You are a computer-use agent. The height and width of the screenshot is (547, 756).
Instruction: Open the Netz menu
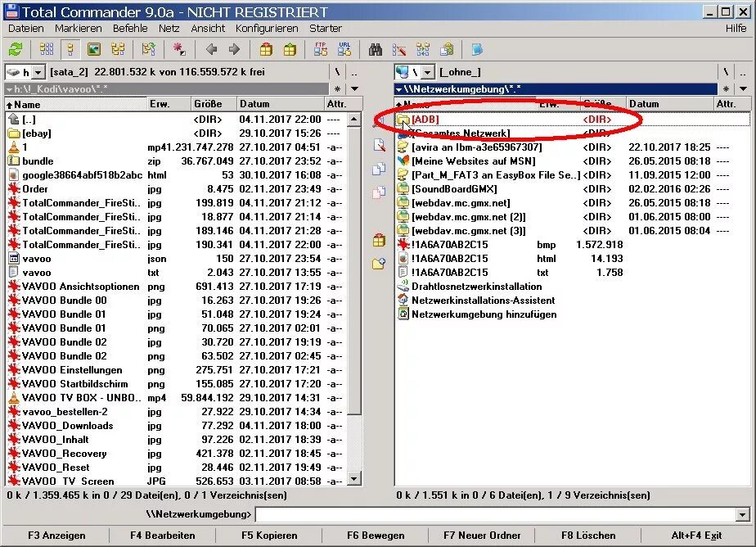pos(169,29)
